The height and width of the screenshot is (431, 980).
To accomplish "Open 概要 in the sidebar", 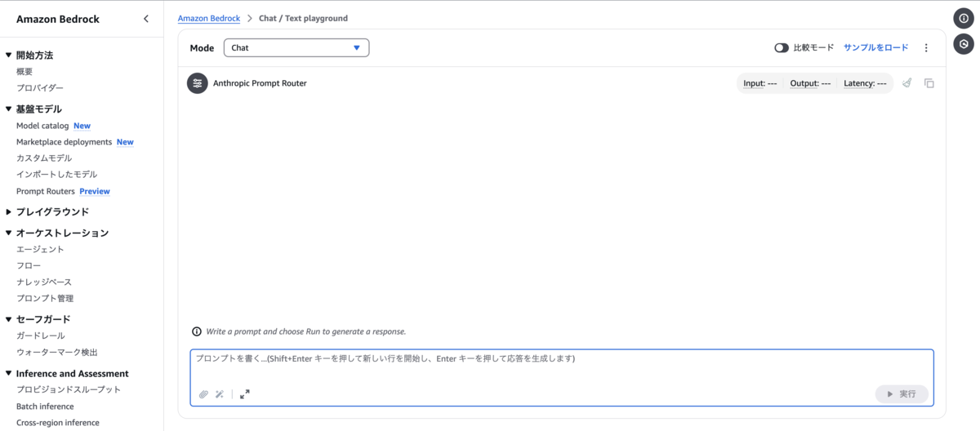I will 24,72.
